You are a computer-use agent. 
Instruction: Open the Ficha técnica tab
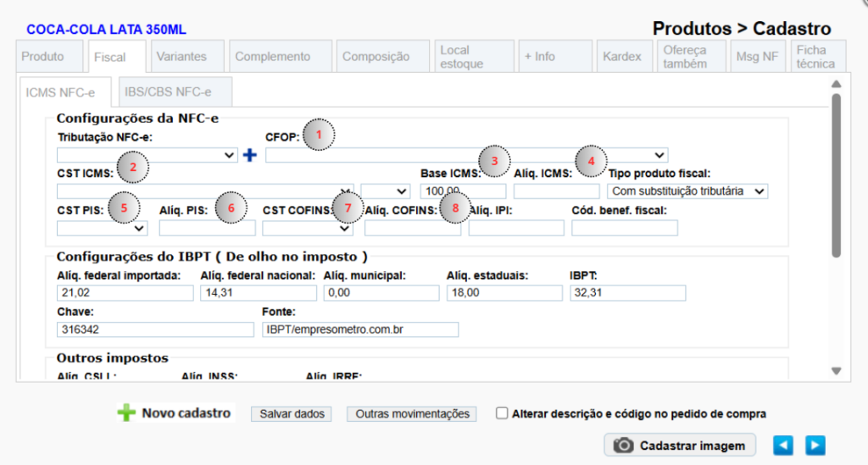point(818,57)
